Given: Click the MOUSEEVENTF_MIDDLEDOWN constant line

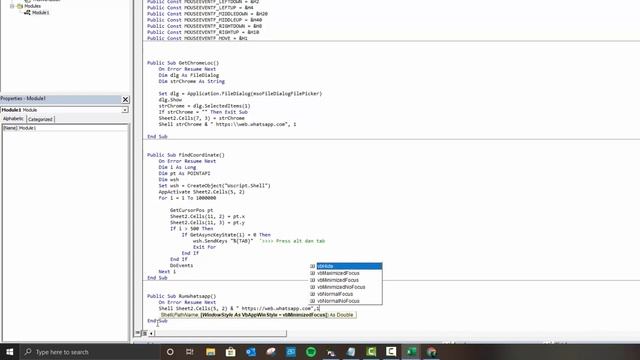Looking at the screenshot, I should click(207, 14).
